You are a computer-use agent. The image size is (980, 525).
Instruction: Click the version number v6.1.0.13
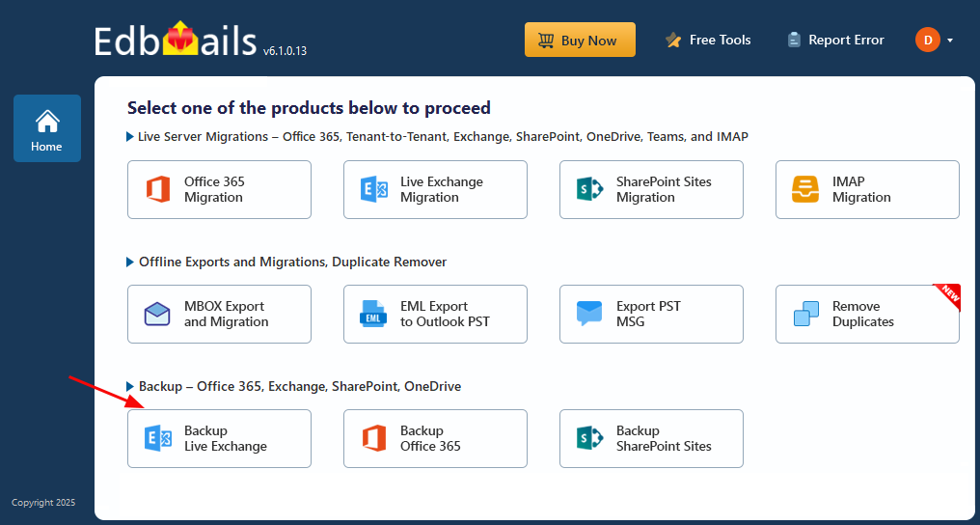click(x=285, y=51)
